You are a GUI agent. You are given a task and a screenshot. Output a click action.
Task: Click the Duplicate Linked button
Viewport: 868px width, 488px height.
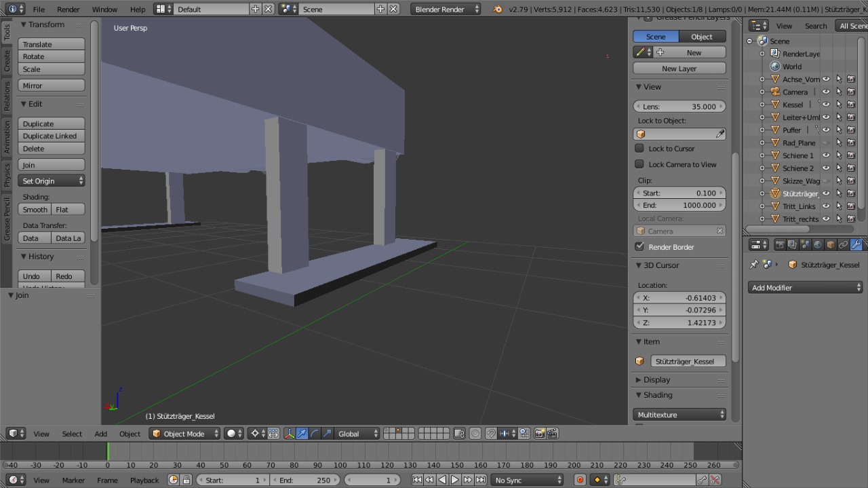52,136
